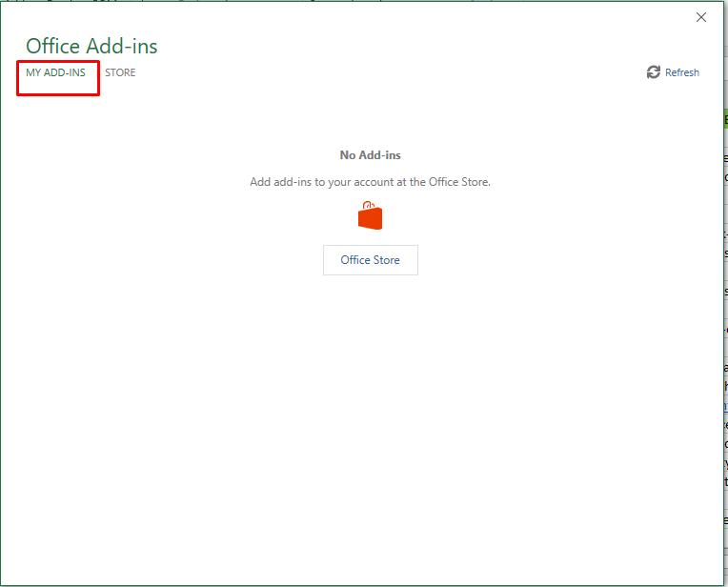Click the Refresh link text
The height and width of the screenshot is (587, 728).
coord(682,72)
